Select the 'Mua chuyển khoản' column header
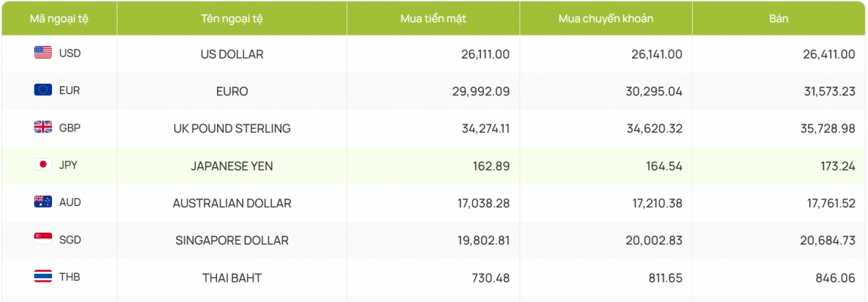The height and width of the screenshot is (302, 868). coord(605,19)
